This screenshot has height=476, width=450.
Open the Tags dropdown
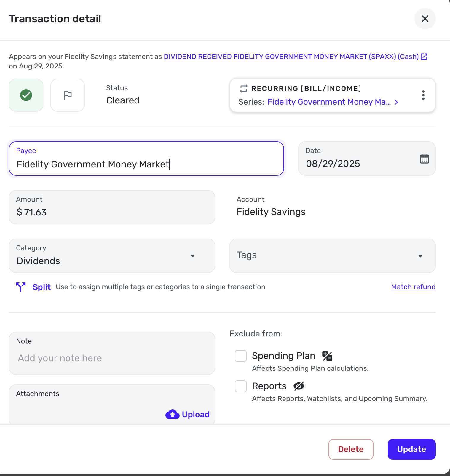(x=332, y=256)
